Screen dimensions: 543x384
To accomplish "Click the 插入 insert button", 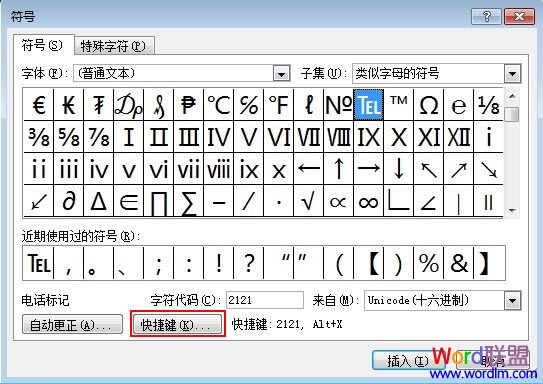I will (408, 361).
